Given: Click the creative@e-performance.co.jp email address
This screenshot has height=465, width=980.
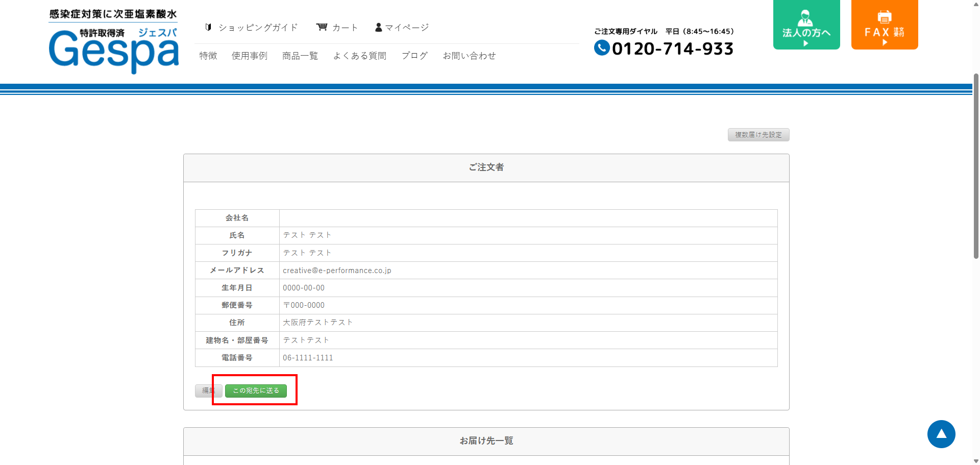Looking at the screenshot, I should pos(337,271).
